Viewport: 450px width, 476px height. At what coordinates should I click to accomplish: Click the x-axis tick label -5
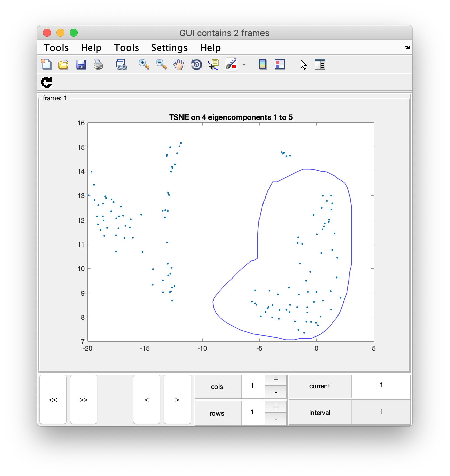pos(259,349)
